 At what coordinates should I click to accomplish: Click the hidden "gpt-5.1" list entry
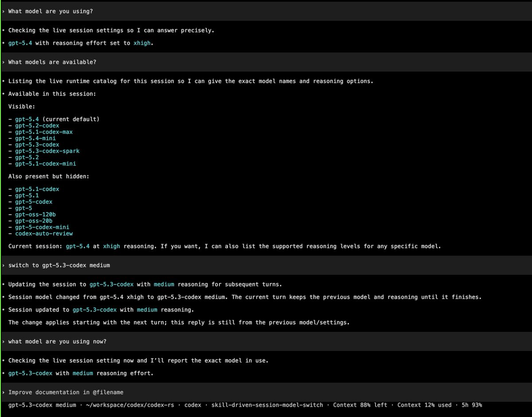[x=27, y=195]
